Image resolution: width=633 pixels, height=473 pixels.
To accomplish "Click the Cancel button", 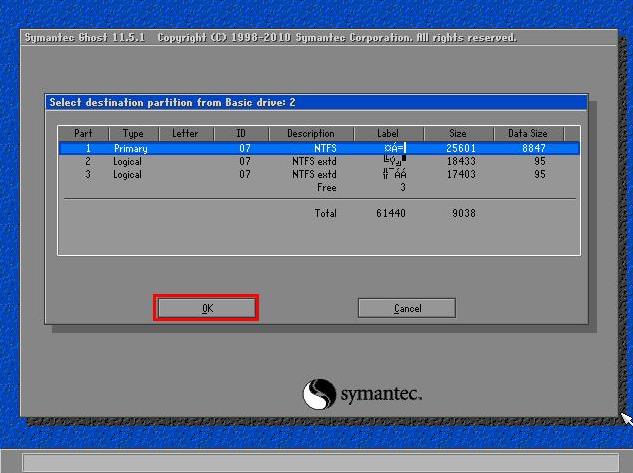I will [407, 308].
